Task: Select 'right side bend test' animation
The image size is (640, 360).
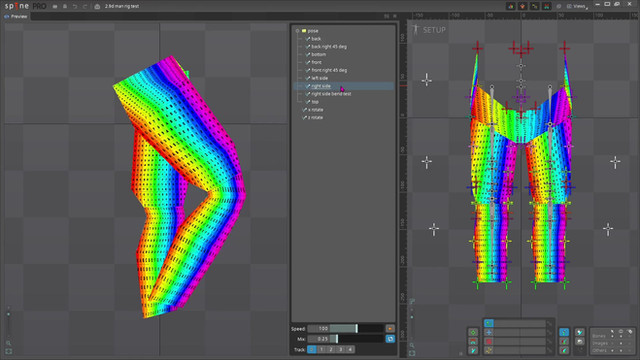Action: pyautogui.click(x=331, y=94)
